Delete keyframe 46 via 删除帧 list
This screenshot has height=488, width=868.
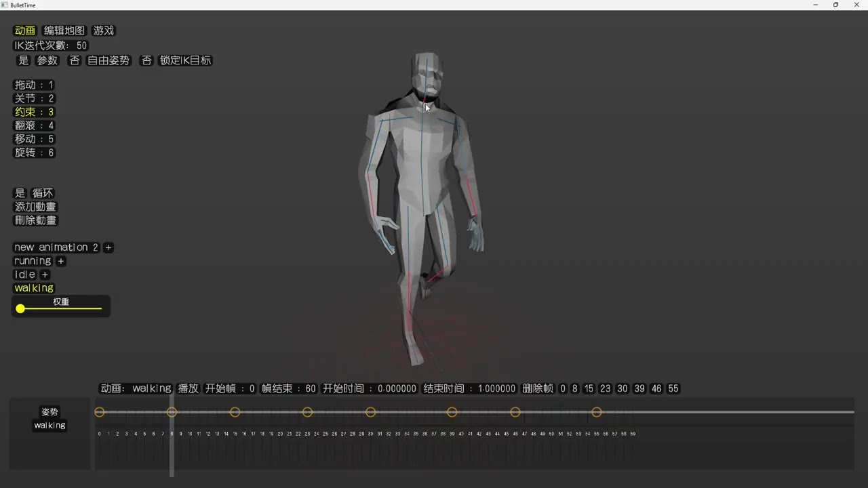point(656,388)
